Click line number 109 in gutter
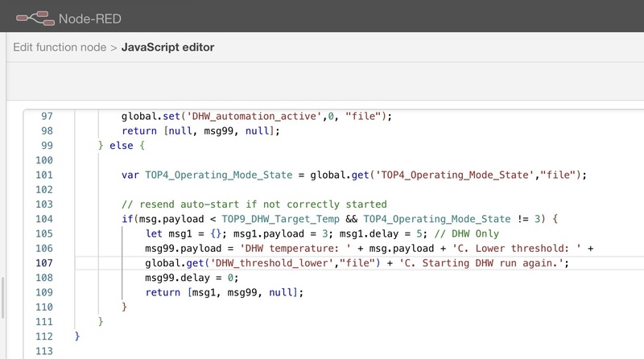This screenshot has height=359, width=644. 44,292
